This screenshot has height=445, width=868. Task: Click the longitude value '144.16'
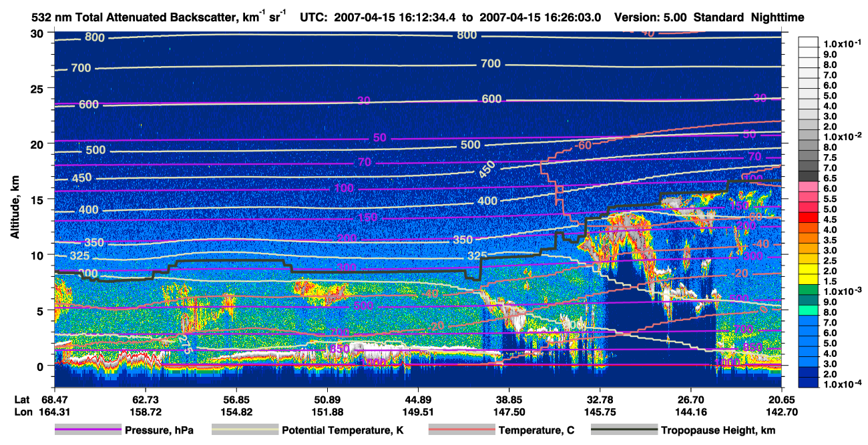pos(692,412)
